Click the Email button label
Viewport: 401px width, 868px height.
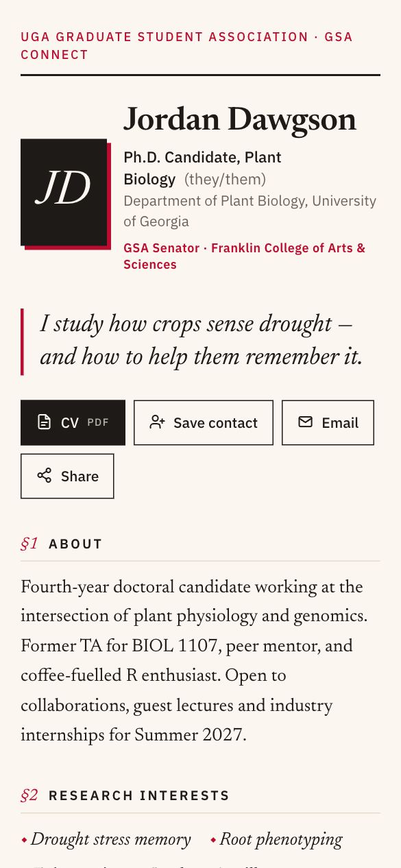(340, 423)
